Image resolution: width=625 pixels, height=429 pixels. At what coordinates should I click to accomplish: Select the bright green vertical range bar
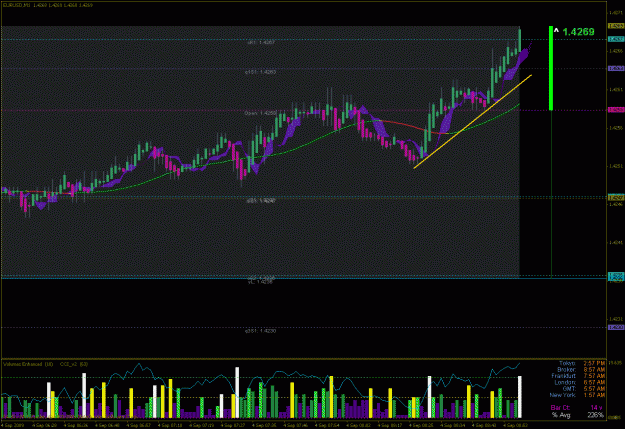(x=551, y=68)
